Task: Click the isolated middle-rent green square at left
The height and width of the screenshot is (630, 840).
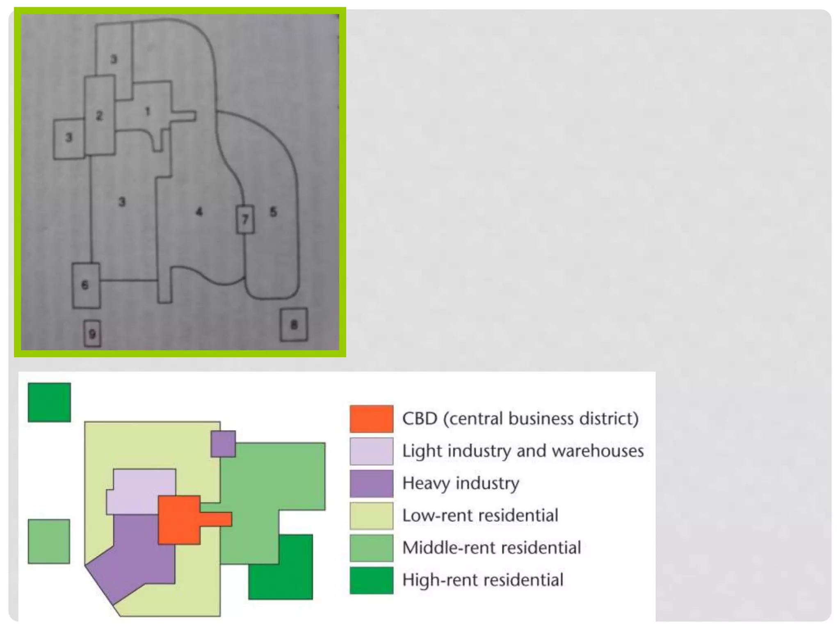Action: [49, 541]
